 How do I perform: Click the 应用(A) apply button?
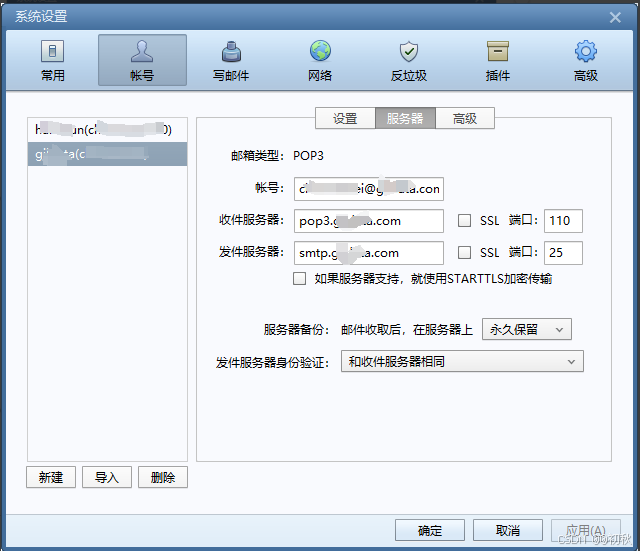point(586,530)
